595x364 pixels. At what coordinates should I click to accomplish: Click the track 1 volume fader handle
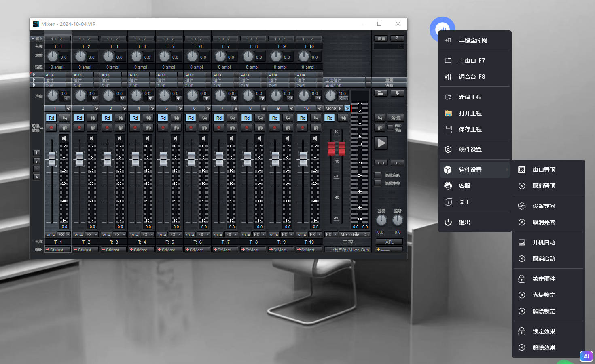click(52, 159)
